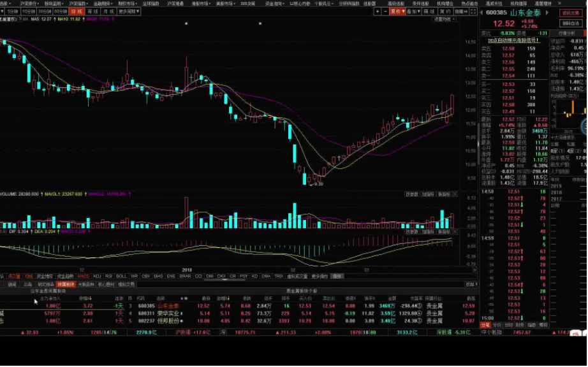Click the 收起 collapse button on lower panel

click(x=471, y=284)
